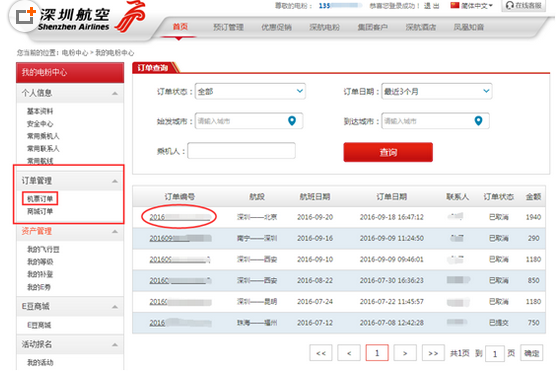Open 常用联系人 in sidebar

pyautogui.click(x=43, y=148)
